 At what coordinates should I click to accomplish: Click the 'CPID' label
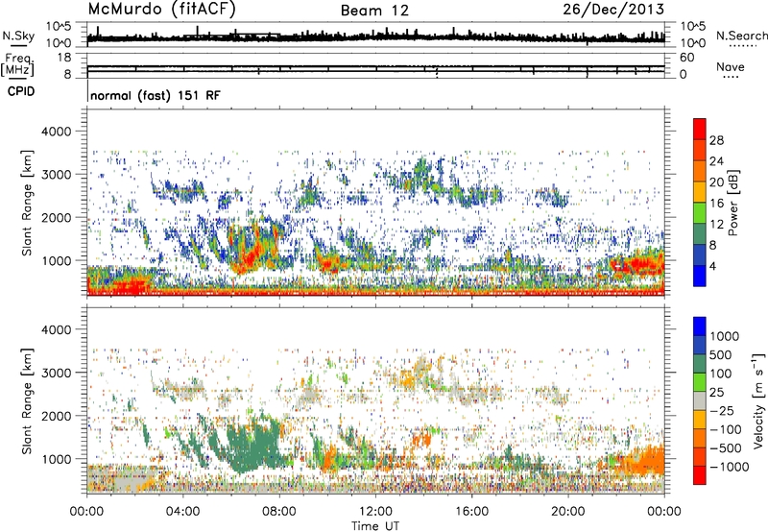point(21,91)
